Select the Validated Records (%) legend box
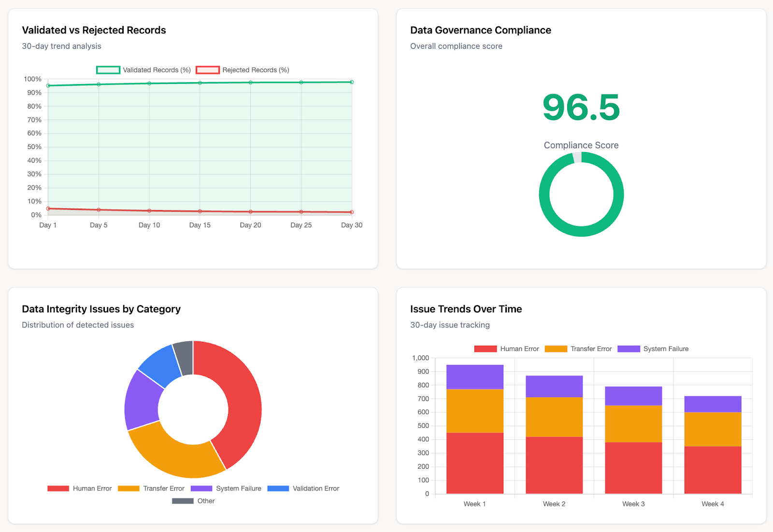The image size is (773, 532). pos(109,70)
